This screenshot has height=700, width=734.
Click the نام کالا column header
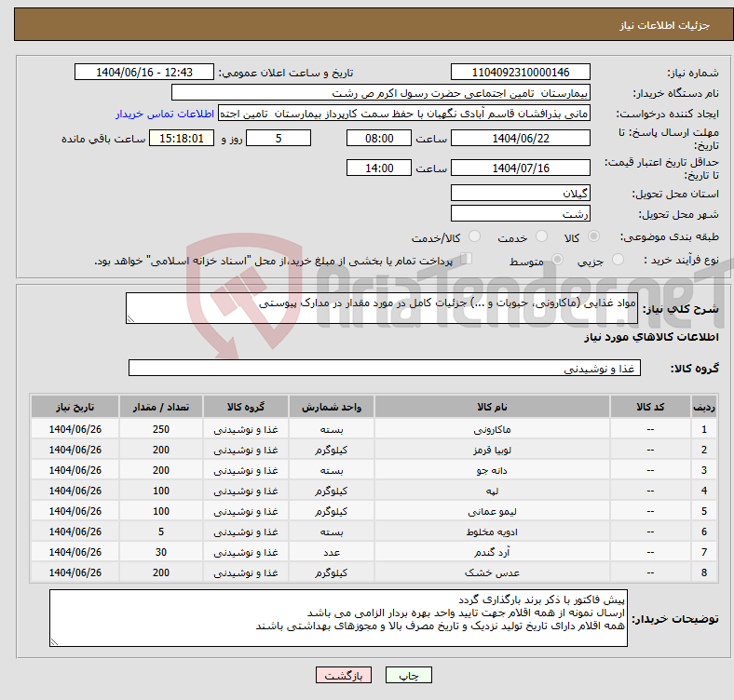point(492,407)
